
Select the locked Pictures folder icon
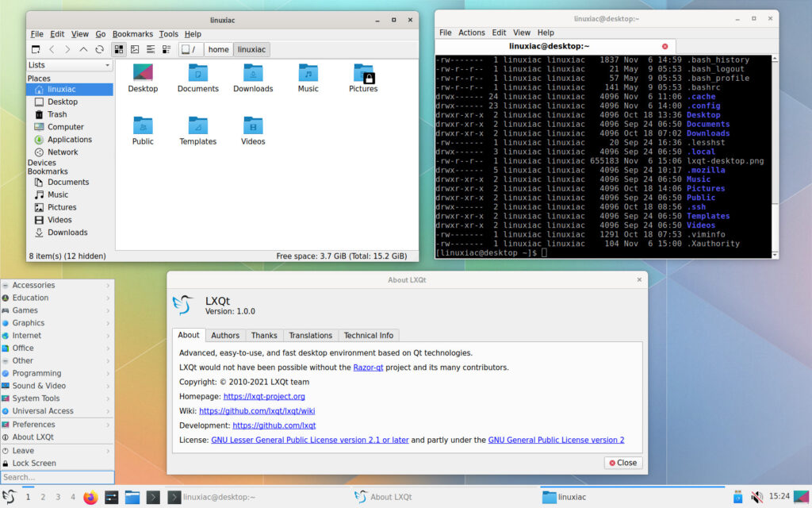pos(363,78)
